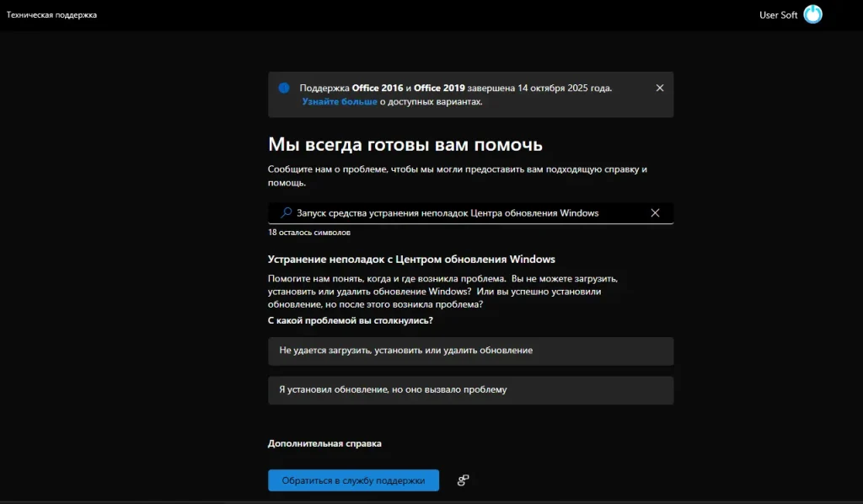Click the "Мы всегда готовы вам помочь" heading
The height and width of the screenshot is (504, 863).
tap(405, 144)
